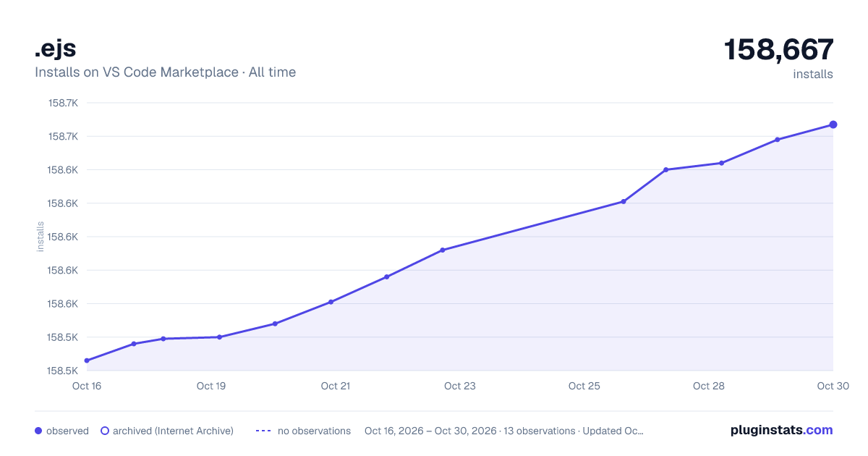Click the Oct 19 axis label
This screenshot has width=868, height=456.
[x=211, y=386]
